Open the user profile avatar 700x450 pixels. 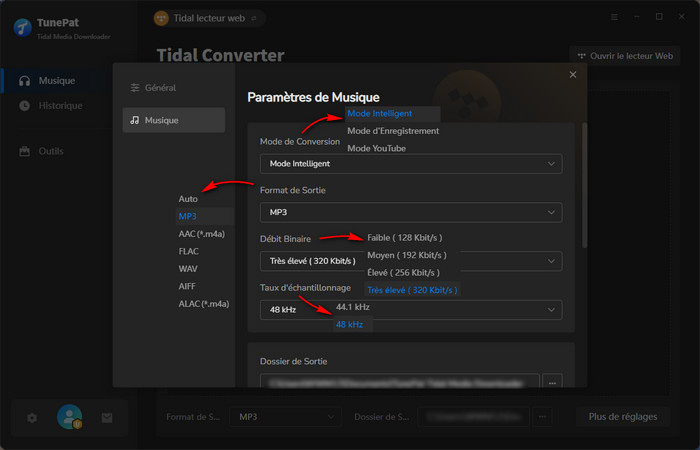[70, 417]
